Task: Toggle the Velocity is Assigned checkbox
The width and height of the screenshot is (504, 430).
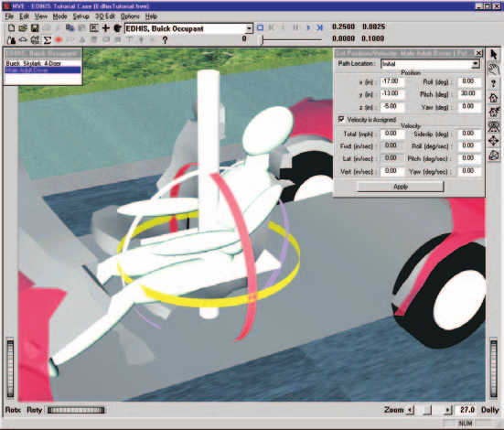Action: (x=341, y=119)
